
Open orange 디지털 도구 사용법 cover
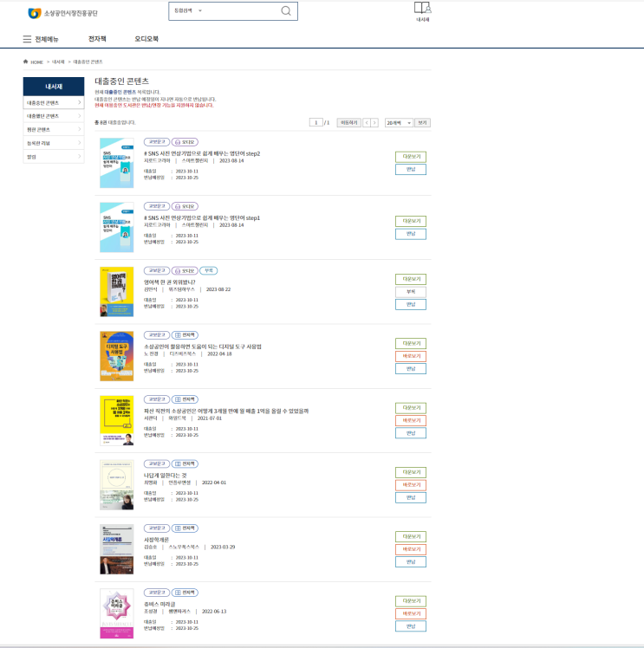point(116,356)
